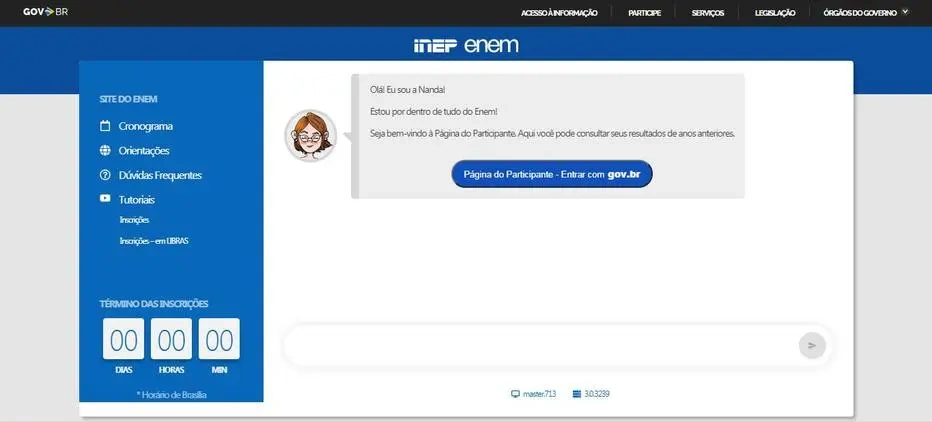The height and width of the screenshot is (422, 932).
Task: Click the SITE DO ENEM heading
Action: 128,99
